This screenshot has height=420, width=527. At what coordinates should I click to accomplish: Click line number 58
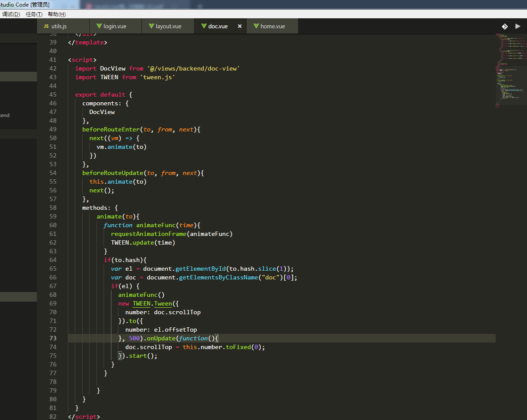tap(53, 208)
